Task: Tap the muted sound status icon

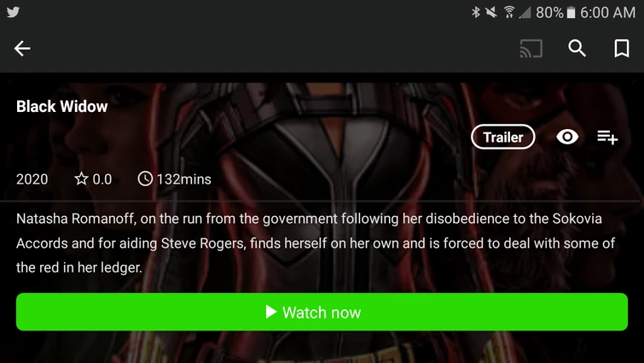Action: click(x=491, y=12)
